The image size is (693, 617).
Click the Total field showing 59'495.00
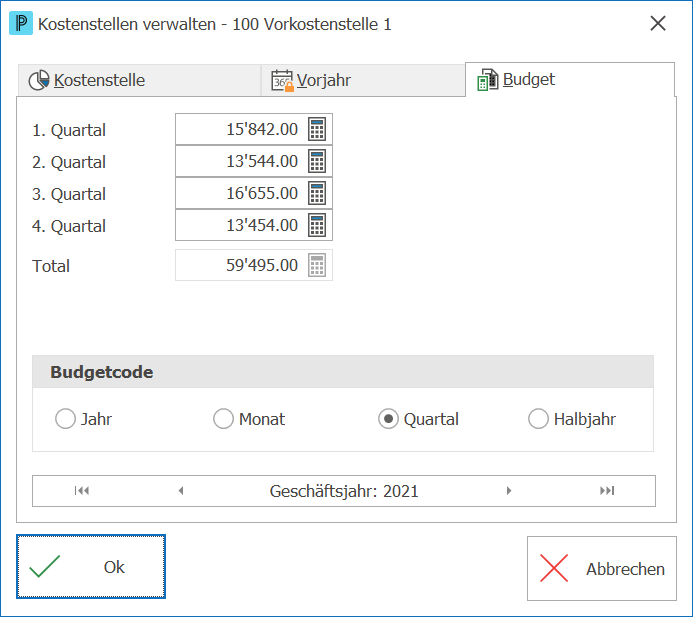coord(254,265)
